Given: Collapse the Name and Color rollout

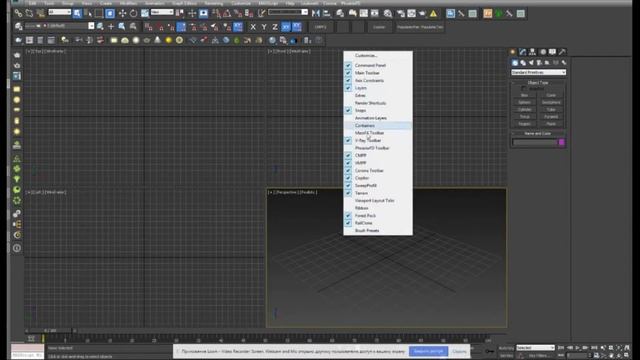Looking at the screenshot, I should pos(538,133).
